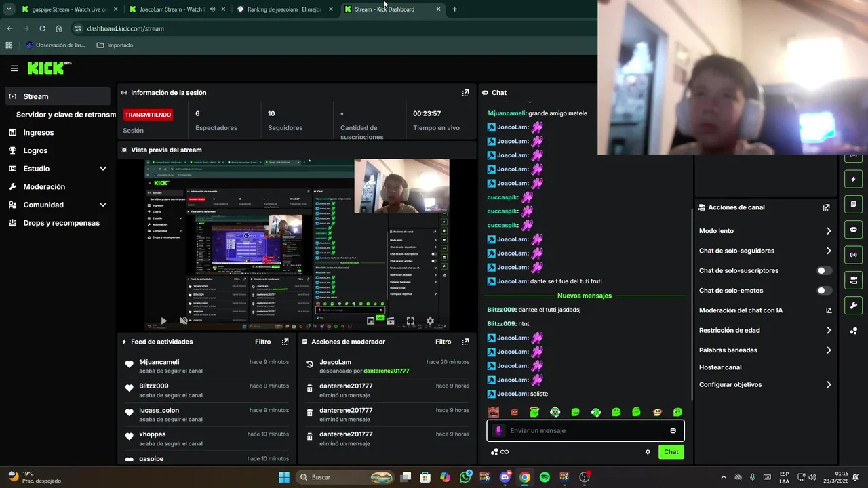Viewport: 868px width, 488px height.
Task: Open chat settings gear next to Chat button
Action: coord(648,452)
